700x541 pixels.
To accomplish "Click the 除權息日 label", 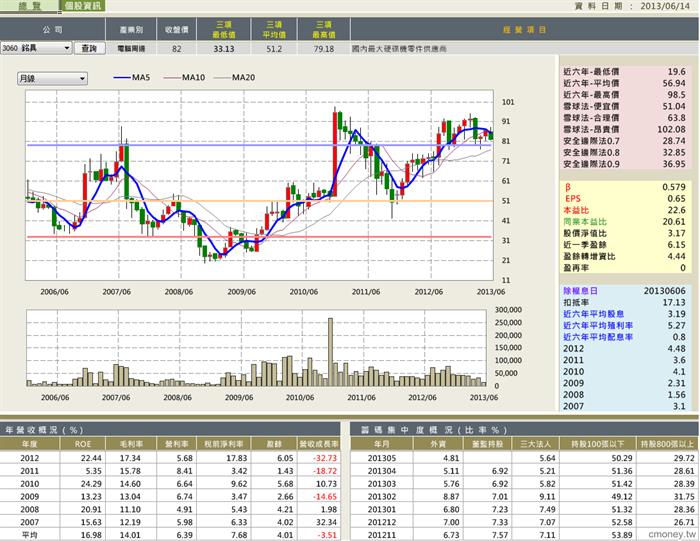I will click(580, 291).
